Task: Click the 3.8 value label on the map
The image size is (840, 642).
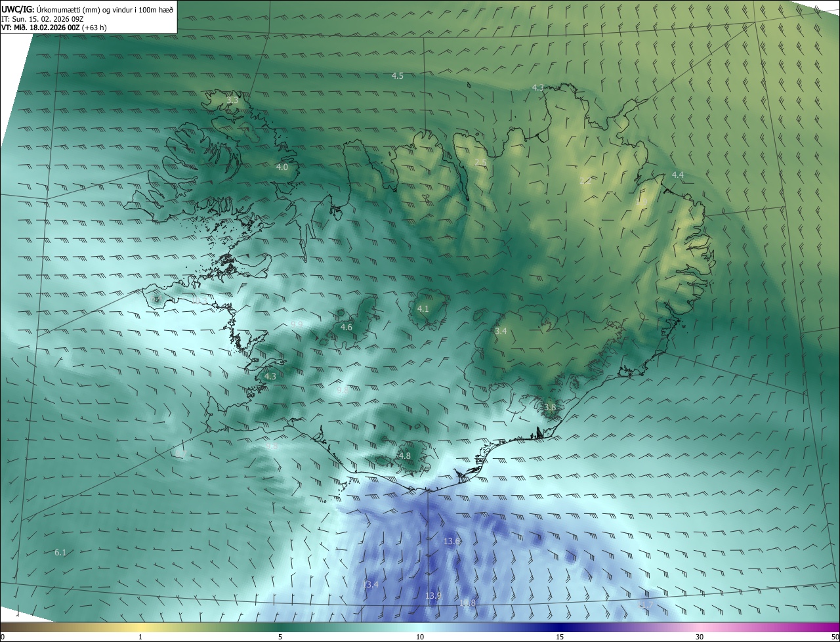Action: click(x=550, y=407)
